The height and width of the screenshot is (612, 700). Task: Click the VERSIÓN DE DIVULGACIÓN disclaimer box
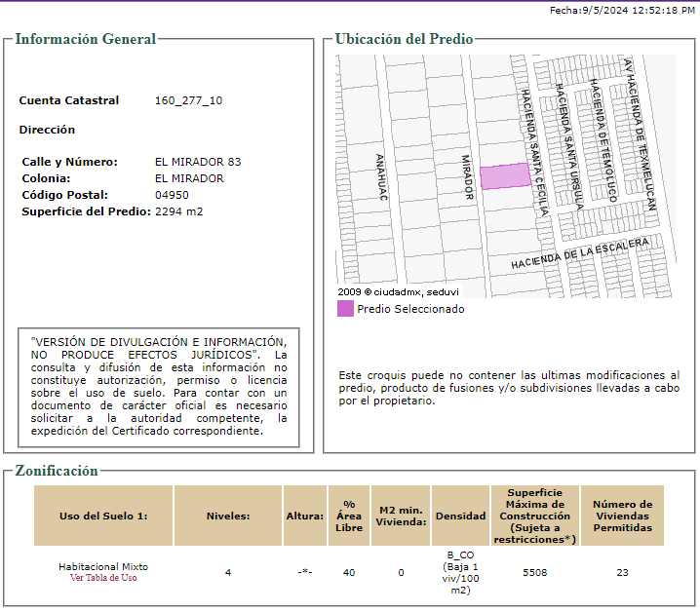pyautogui.click(x=159, y=388)
